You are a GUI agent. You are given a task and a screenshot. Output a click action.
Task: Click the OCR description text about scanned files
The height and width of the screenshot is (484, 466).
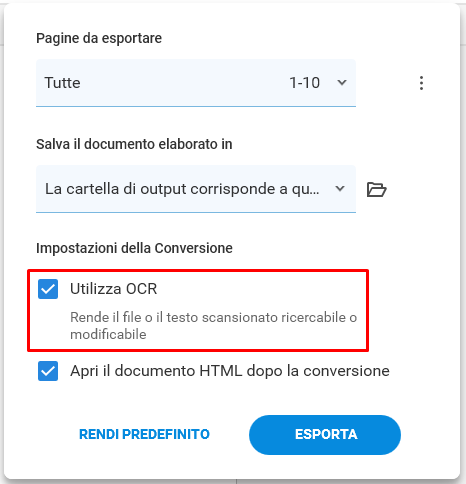[x=213, y=326]
